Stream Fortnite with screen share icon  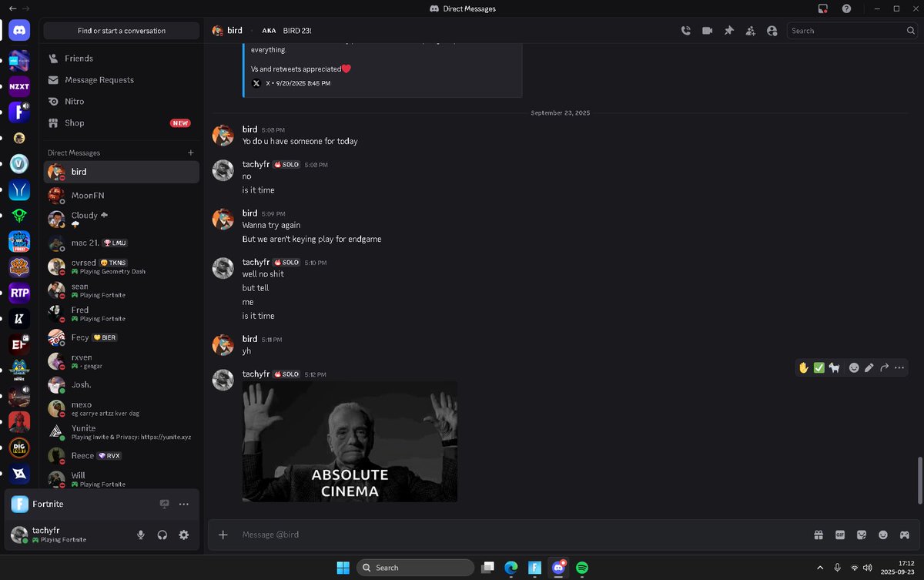pos(164,504)
